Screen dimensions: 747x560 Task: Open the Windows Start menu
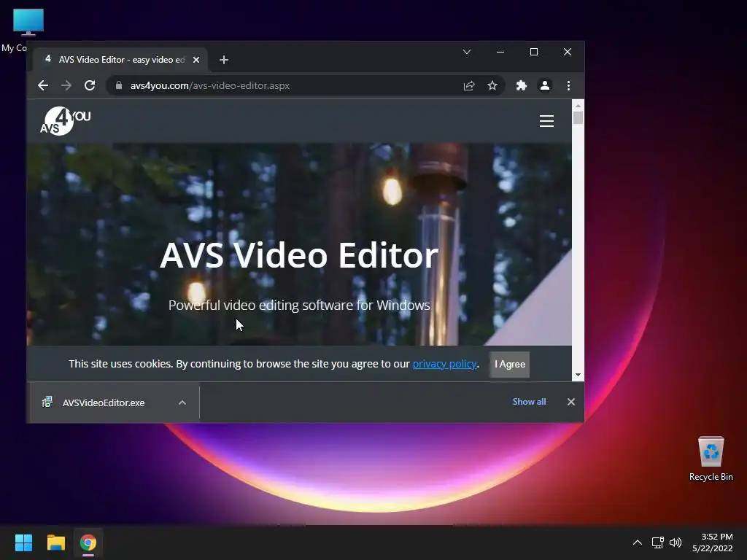click(23, 542)
